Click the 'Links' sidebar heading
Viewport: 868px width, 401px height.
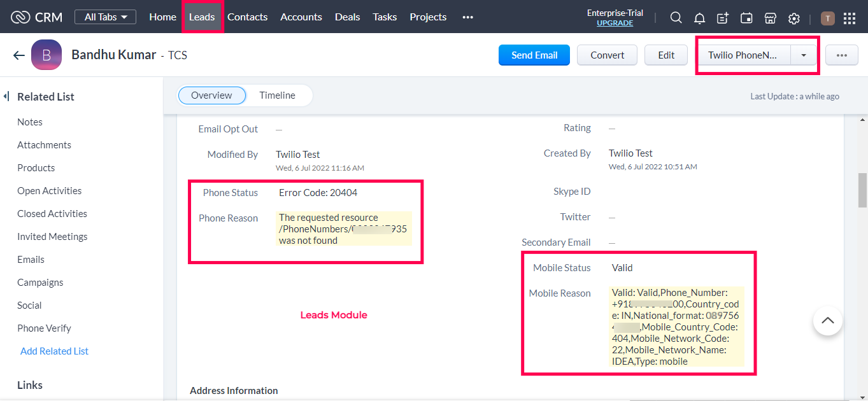pyautogui.click(x=30, y=385)
